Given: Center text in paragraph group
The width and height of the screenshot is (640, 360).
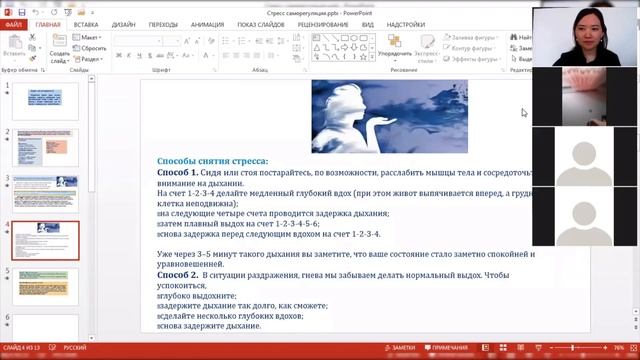Looking at the screenshot, I should pos(236,56).
